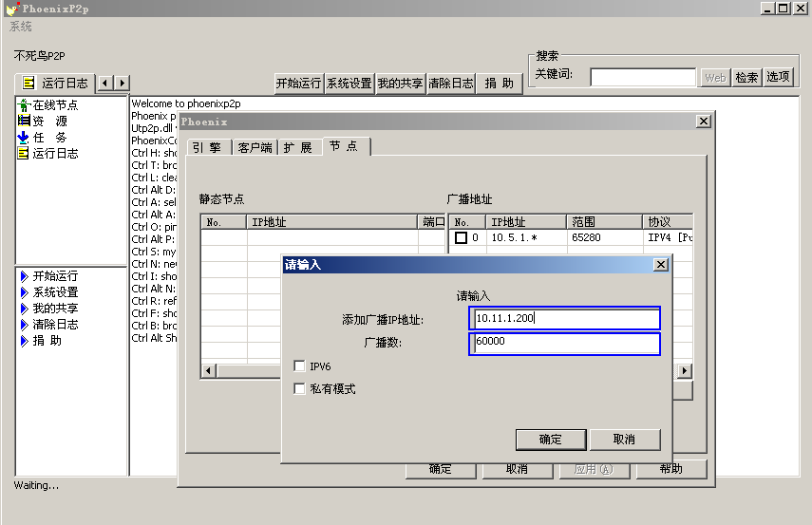Close the Phoenix settings dialog with X
This screenshot has height=525, width=812.
(x=703, y=122)
